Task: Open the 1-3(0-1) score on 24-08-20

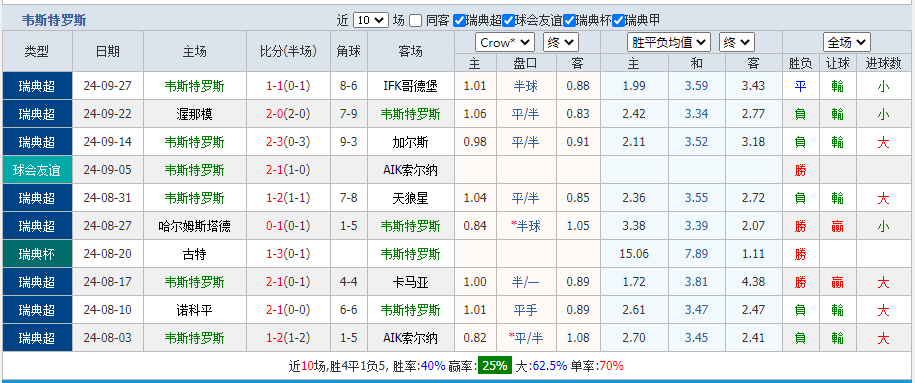Action: pyautogui.click(x=288, y=254)
